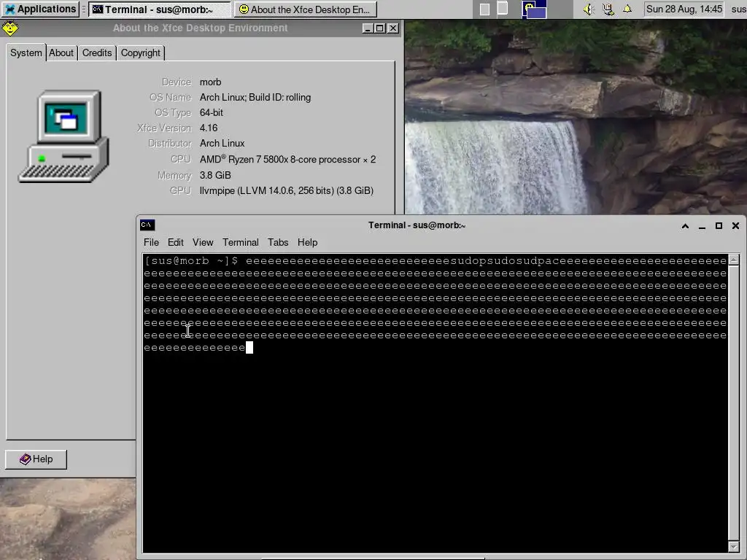Open the About window's Xfce mouse menu icon
The height and width of the screenshot is (560, 747).
(x=10, y=28)
